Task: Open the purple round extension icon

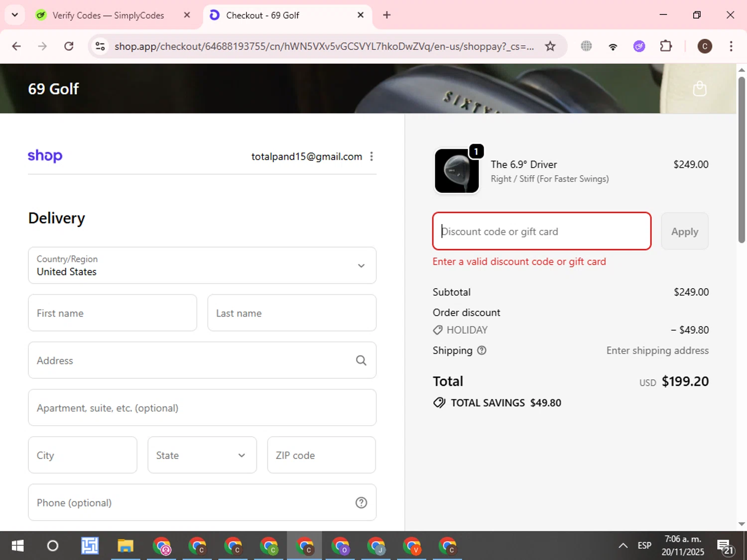Action: [x=639, y=46]
